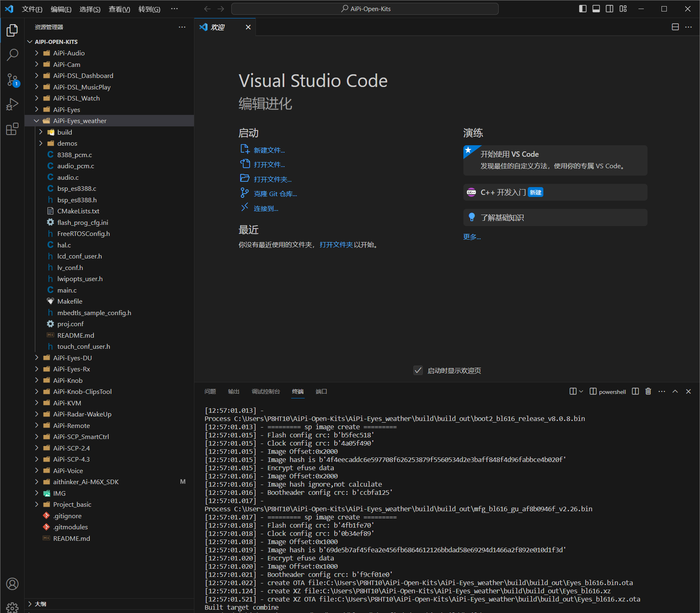
Task: Toggle the bottom panel layout icon
Action: click(x=596, y=9)
